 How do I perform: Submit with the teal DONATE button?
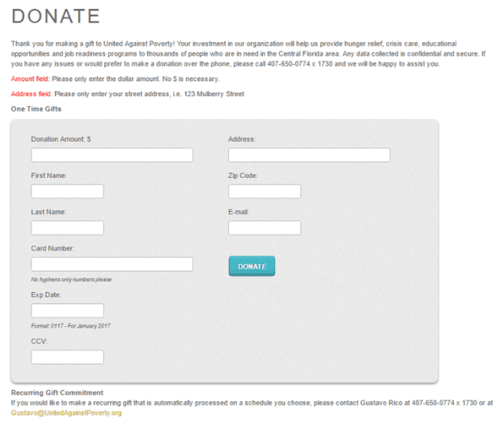pyautogui.click(x=252, y=266)
